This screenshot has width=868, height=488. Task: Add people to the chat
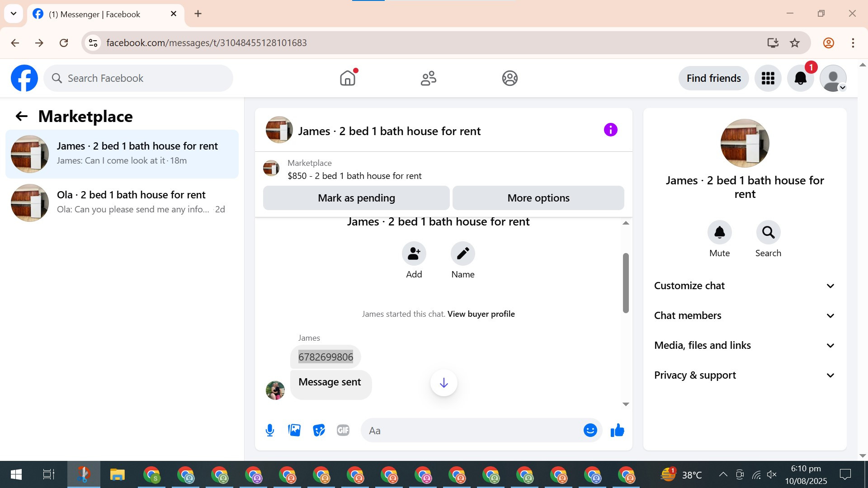point(414,254)
